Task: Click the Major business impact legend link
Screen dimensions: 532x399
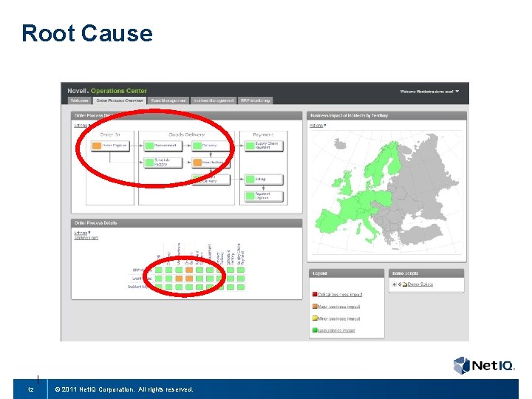Action: pyautogui.click(x=338, y=307)
